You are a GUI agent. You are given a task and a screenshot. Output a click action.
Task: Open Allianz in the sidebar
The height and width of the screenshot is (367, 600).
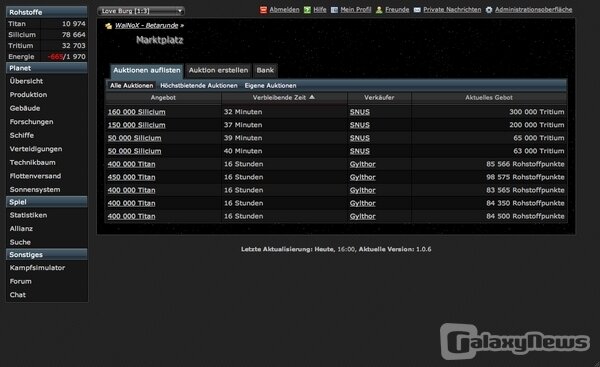21,229
